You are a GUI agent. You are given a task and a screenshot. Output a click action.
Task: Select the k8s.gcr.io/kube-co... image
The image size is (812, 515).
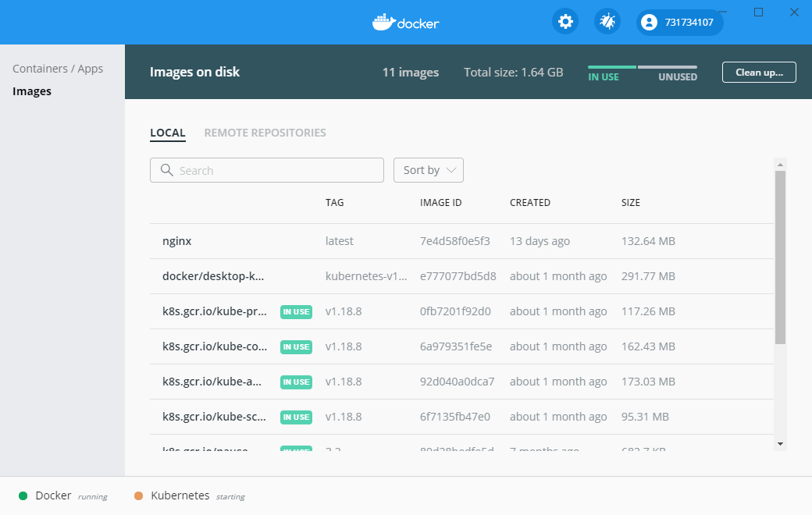coord(215,346)
